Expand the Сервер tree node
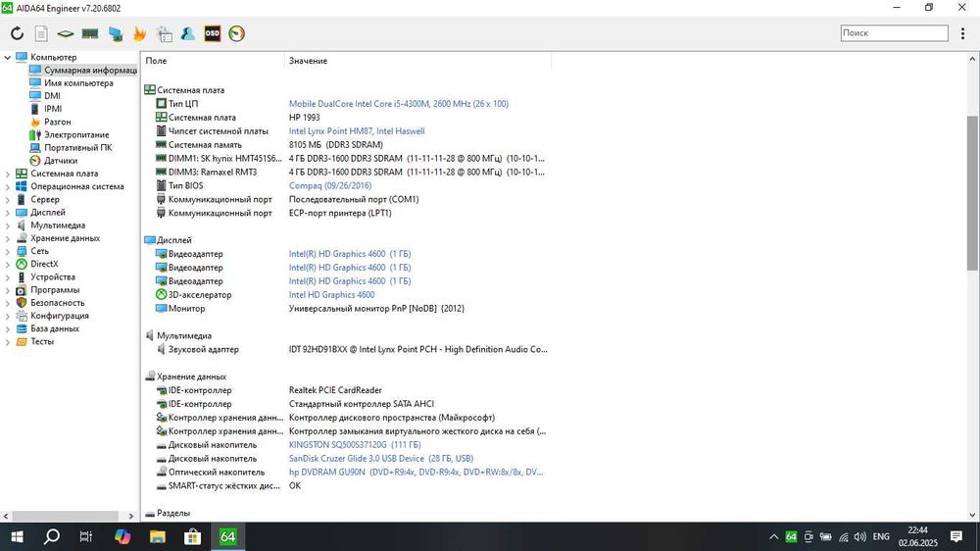Viewport: 980px width, 551px height. click(8, 199)
